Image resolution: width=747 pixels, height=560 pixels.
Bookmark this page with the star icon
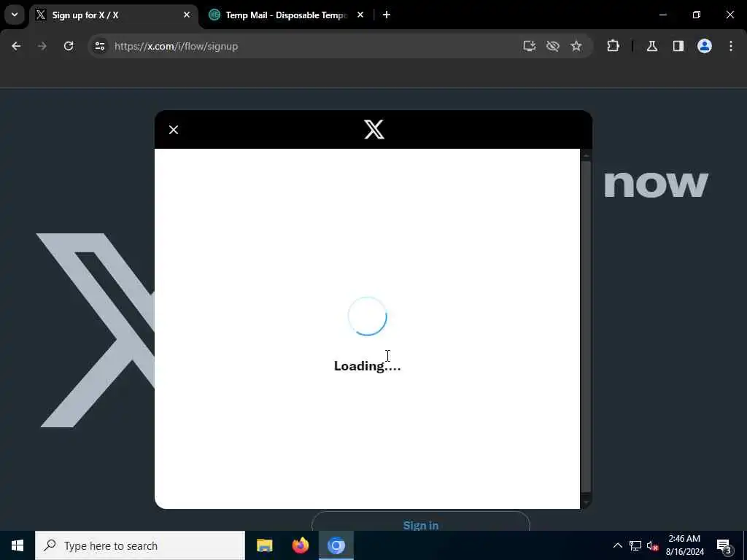(576, 46)
